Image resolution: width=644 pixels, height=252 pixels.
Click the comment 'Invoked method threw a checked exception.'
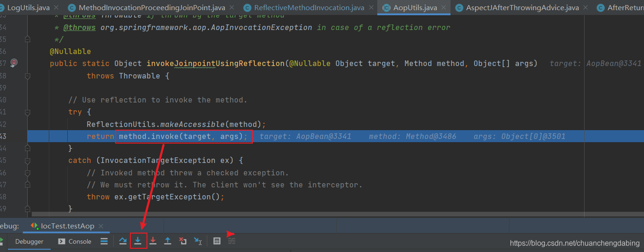(187, 173)
